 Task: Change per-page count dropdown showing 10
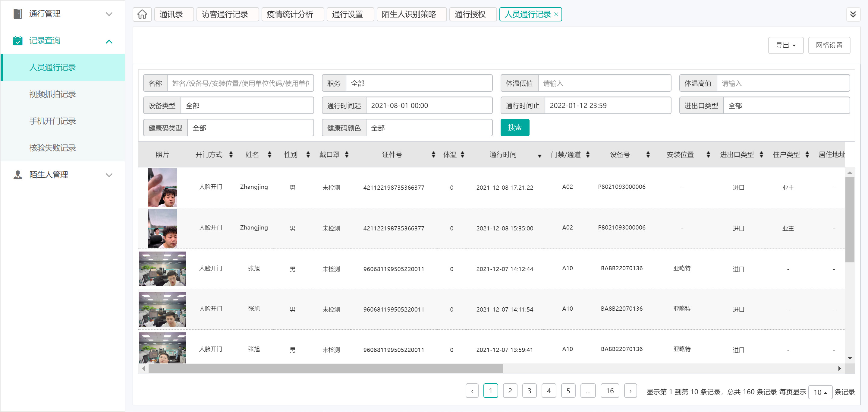[820, 392]
